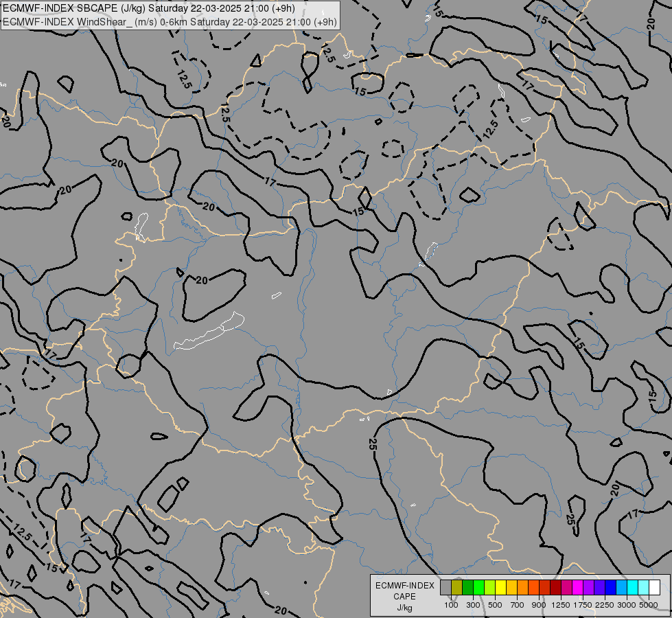
Task: Click the legend value 500
Action: tap(495, 605)
